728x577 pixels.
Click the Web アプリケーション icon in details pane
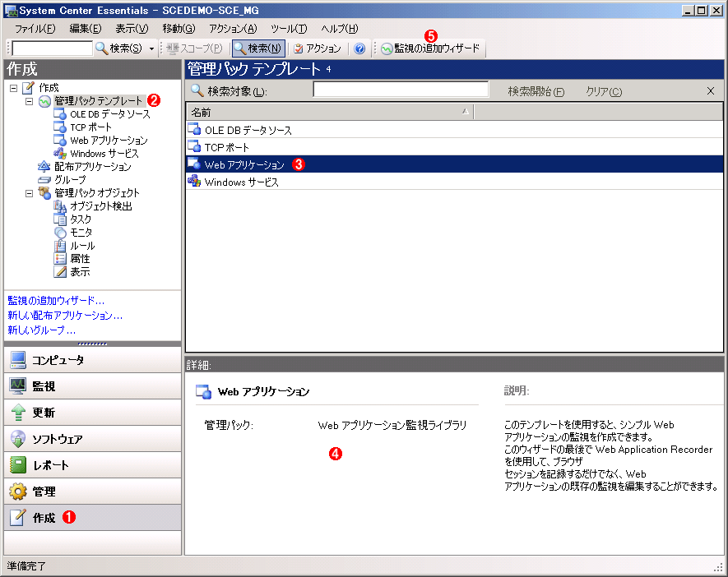(203, 391)
